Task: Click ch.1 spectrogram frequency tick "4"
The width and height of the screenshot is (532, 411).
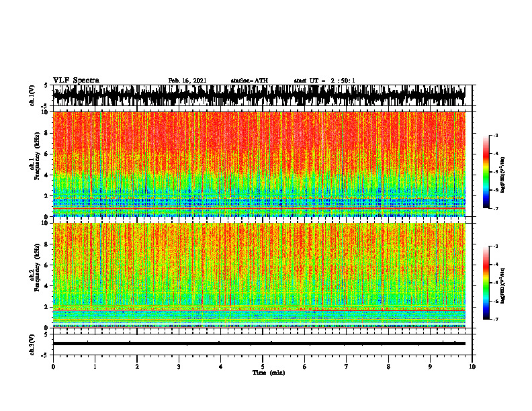Action: point(46,175)
